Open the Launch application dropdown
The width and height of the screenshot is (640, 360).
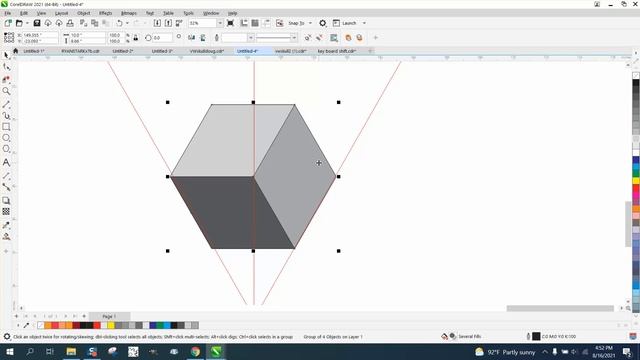point(364,23)
